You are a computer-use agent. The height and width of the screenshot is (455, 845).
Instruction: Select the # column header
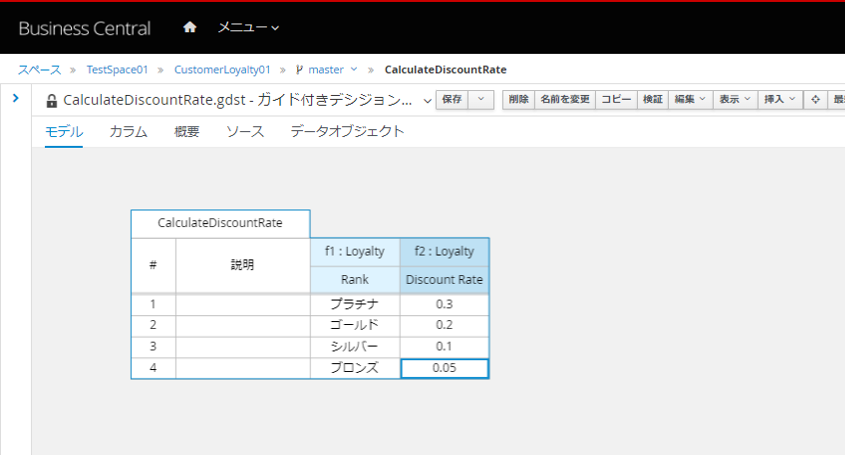click(x=153, y=265)
